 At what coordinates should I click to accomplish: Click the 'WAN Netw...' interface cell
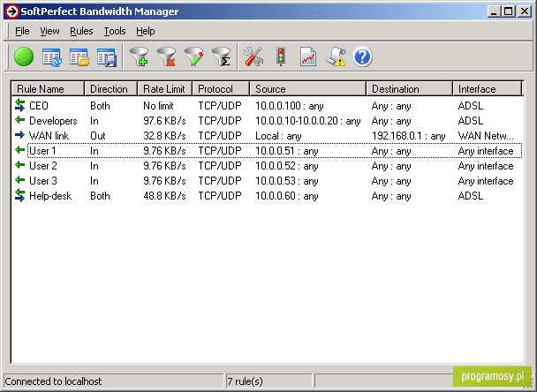(x=486, y=136)
